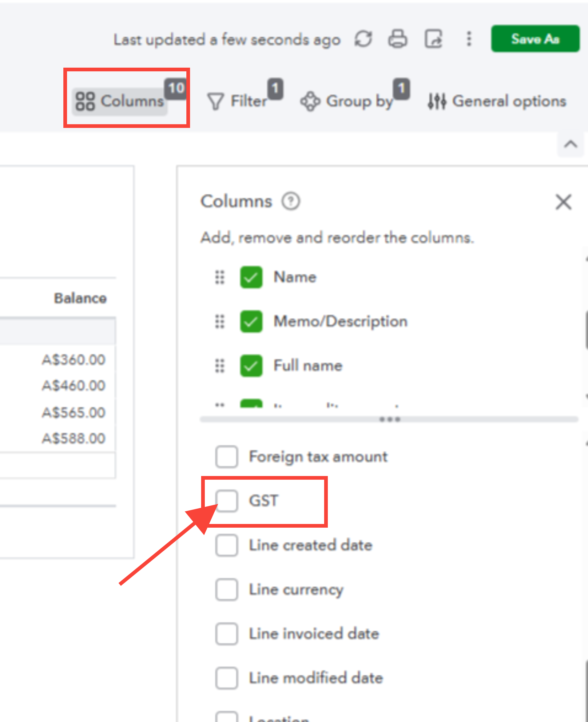Click the drag handle beside Memo/Description

(x=220, y=321)
